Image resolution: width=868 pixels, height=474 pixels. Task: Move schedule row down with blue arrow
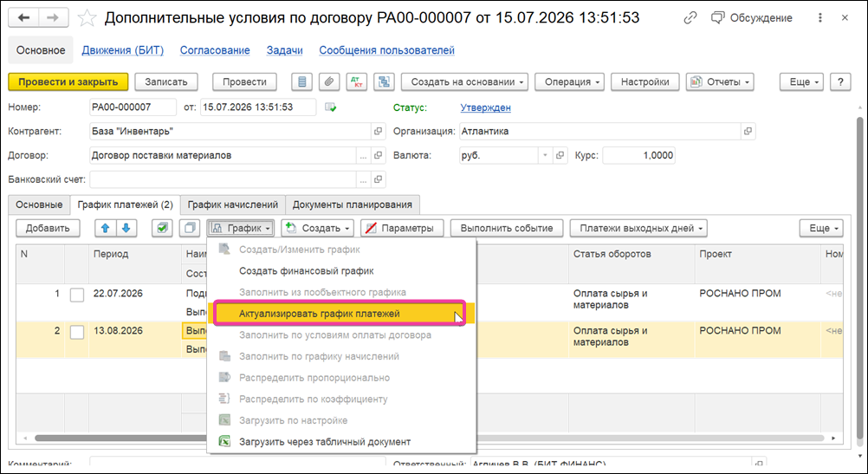tap(126, 228)
